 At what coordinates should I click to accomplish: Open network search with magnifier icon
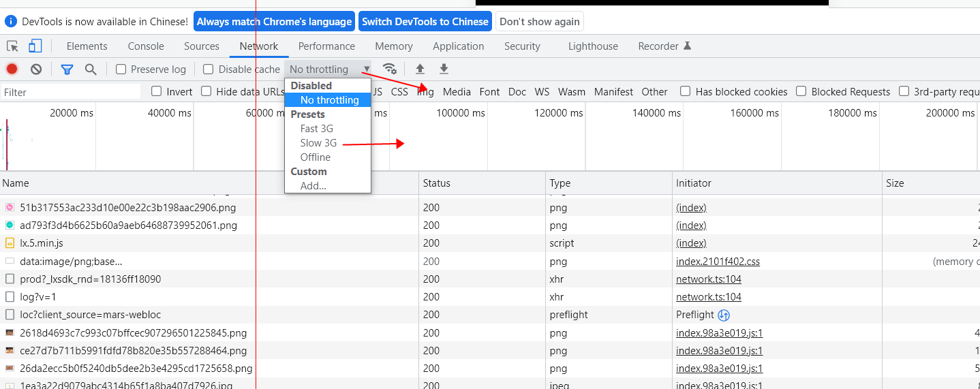point(91,69)
